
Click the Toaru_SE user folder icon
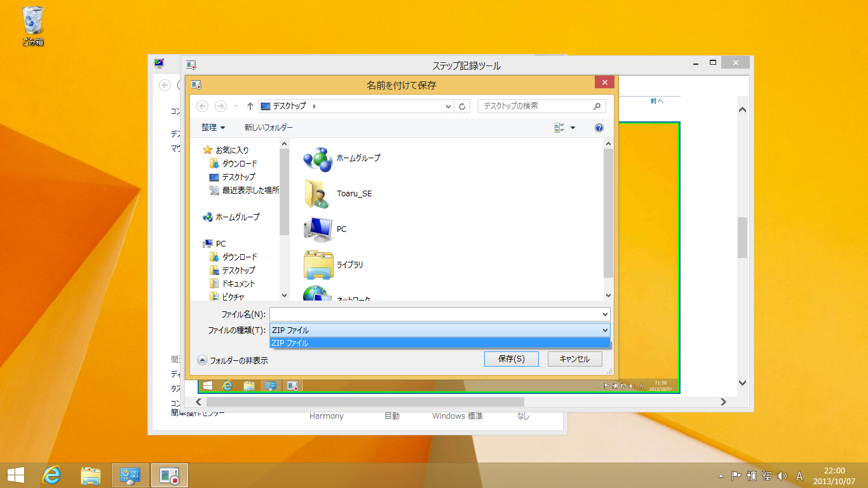click(318, 194)
